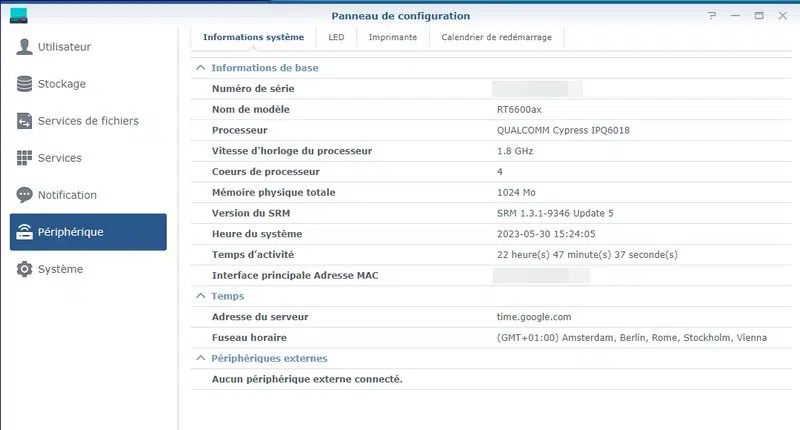Click the Système gear icon
This screenshot has height=430, width=800.
pyautogui.click(x=24, y=269)
